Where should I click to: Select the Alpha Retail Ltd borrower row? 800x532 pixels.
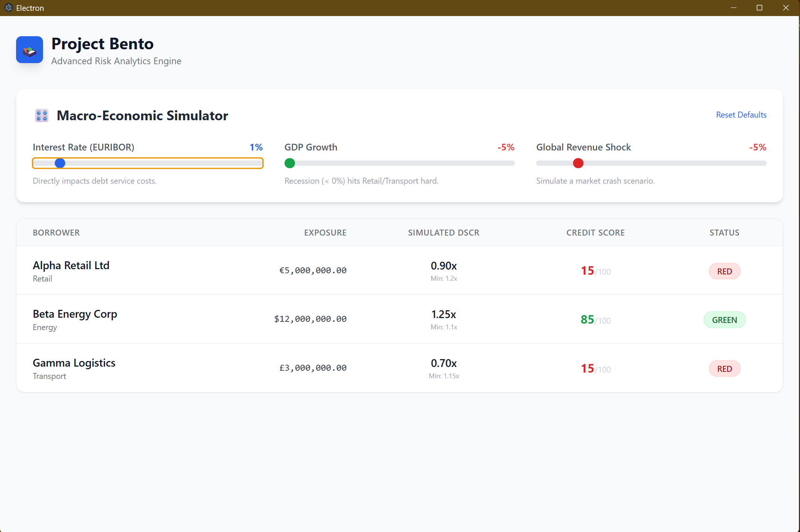(x=71, y=265)
